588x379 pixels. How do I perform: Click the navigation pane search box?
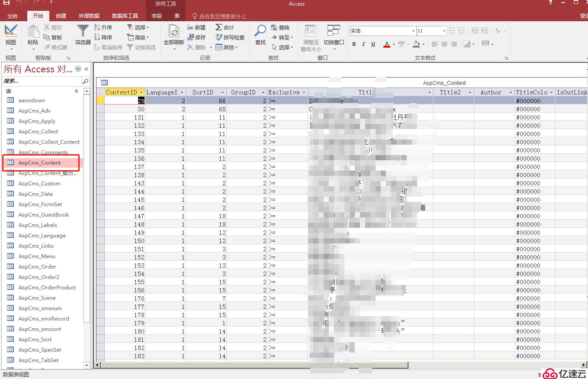(42, 81)
